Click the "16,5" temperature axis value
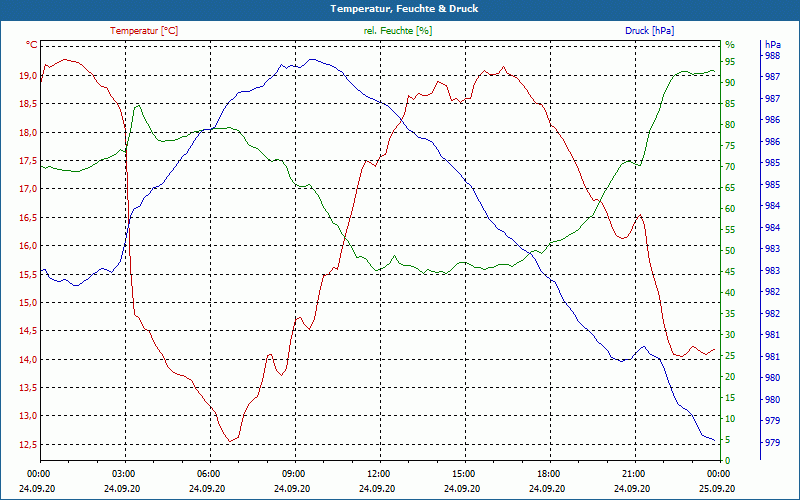800x500 pixels. tap(28, 218)
